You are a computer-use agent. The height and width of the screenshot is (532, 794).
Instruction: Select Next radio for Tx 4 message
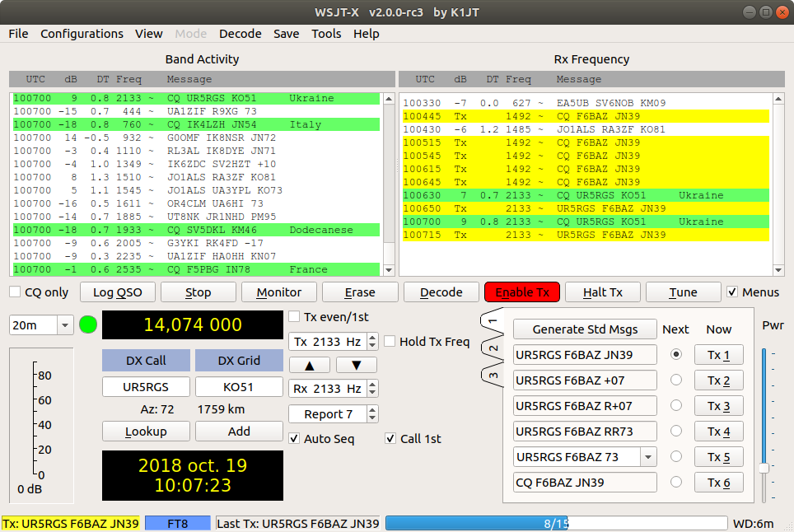[x=676, y=431]
